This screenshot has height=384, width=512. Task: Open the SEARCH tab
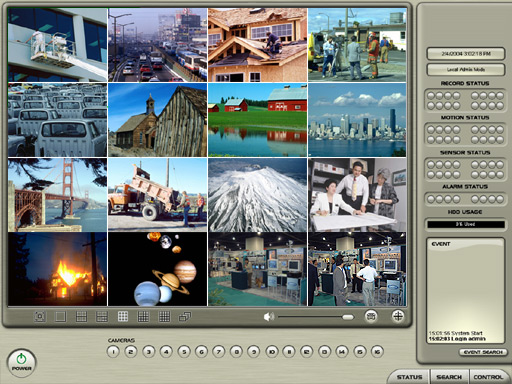[449, 377]
